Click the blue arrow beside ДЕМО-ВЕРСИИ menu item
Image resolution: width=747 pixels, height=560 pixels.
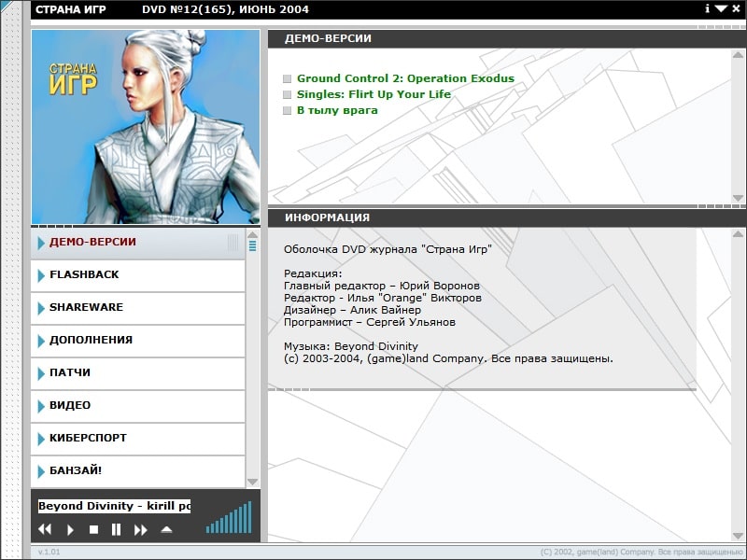point(41,243)
